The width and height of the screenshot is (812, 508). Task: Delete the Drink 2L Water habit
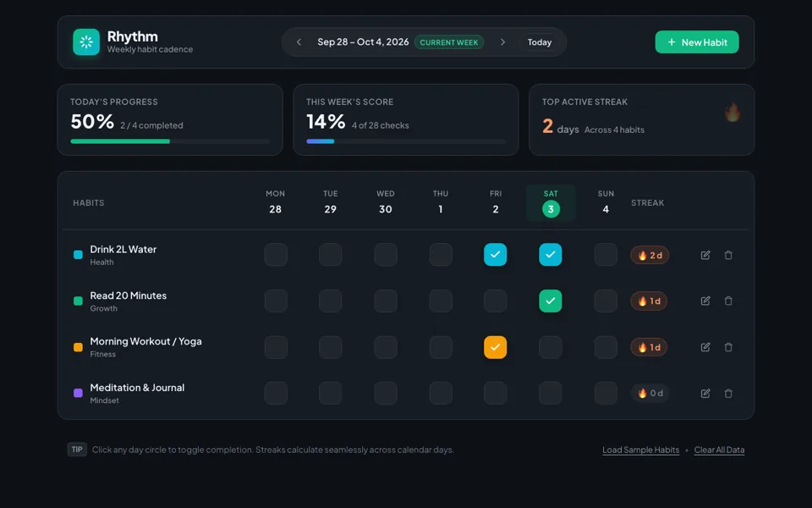[728, 255]
